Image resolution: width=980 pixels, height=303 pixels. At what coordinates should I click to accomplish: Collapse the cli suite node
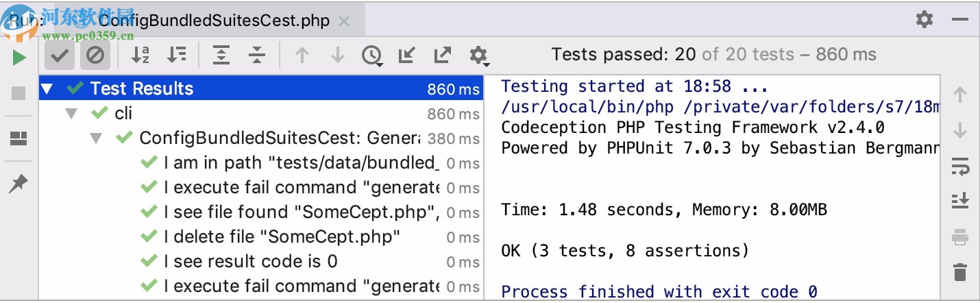(x=71, y=113)
